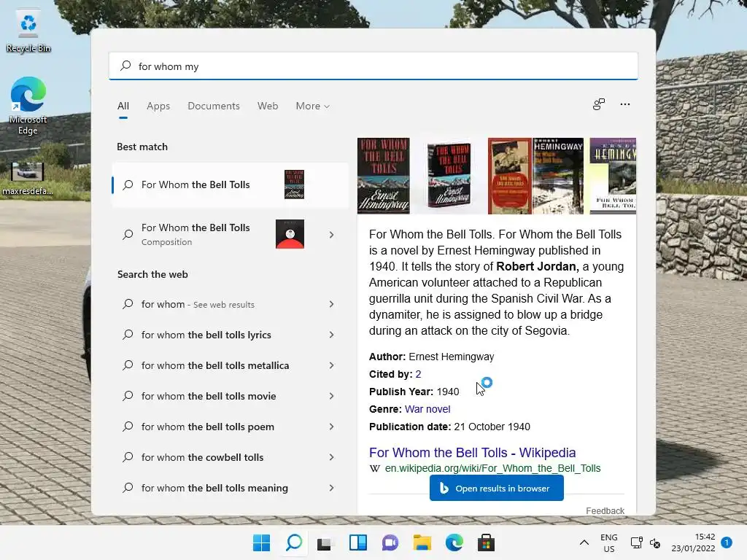This screenshot has height=560, width=747.
Task: Launch Microsoft Edge from taskbar
Action: click(x=454, y=542)
